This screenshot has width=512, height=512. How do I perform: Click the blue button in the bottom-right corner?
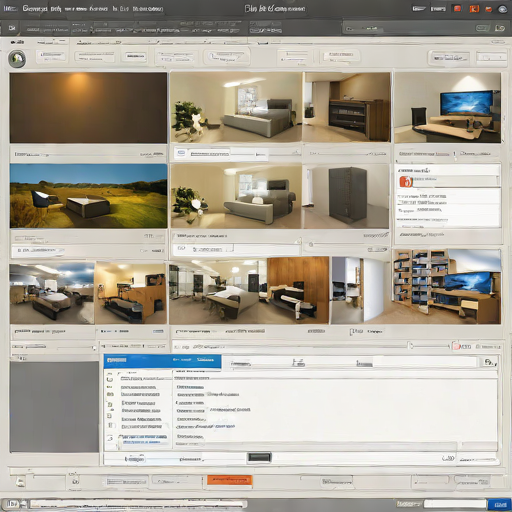pos(499,504)
